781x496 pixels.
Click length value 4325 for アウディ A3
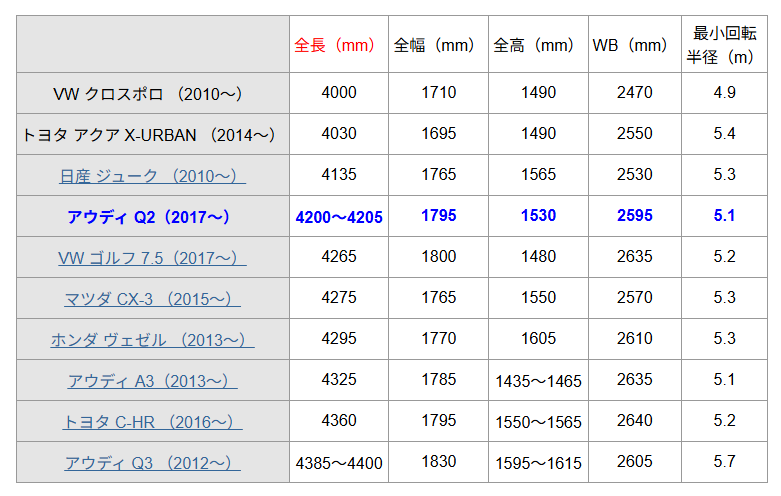pos(339,379)
